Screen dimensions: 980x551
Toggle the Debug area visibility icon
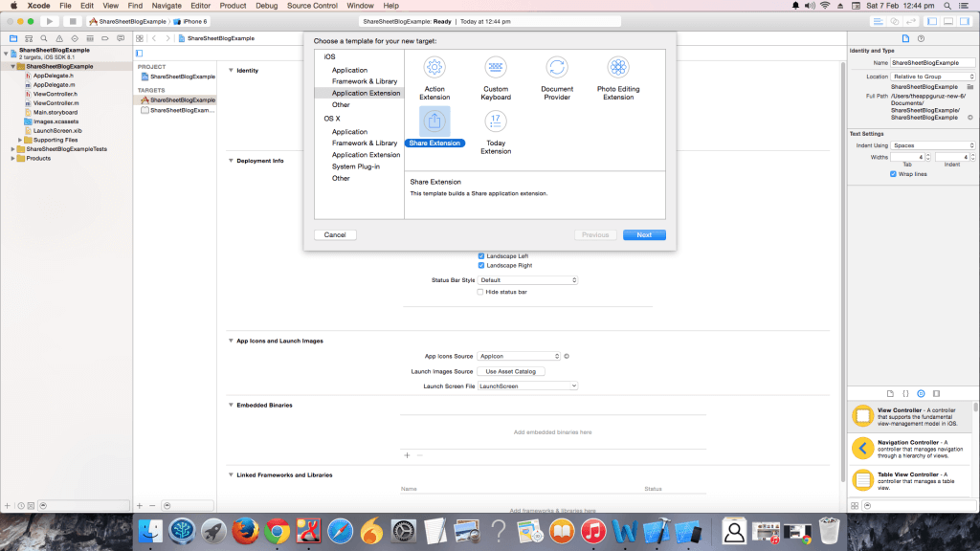point(948,21)
